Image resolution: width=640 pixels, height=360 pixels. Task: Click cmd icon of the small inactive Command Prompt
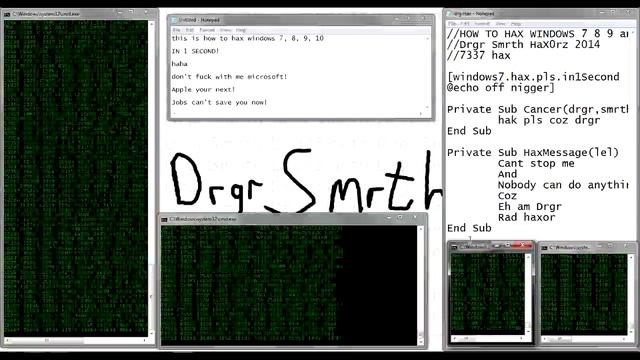tap(544, 248)
